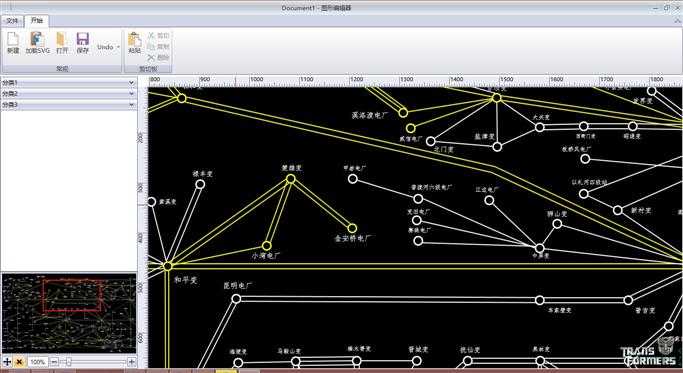This screenshot has height=373, width=683.
Task: Click the 100% zoom percentage field
Action: (38, 362)
